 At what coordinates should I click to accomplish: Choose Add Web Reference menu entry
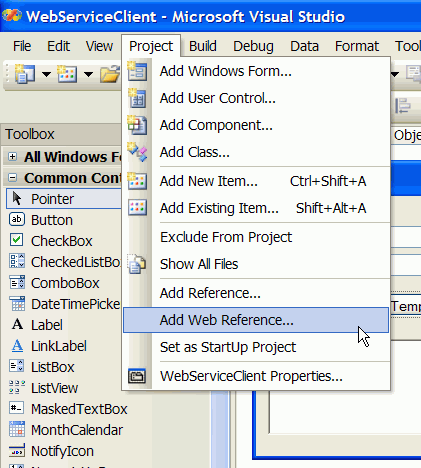256,320
